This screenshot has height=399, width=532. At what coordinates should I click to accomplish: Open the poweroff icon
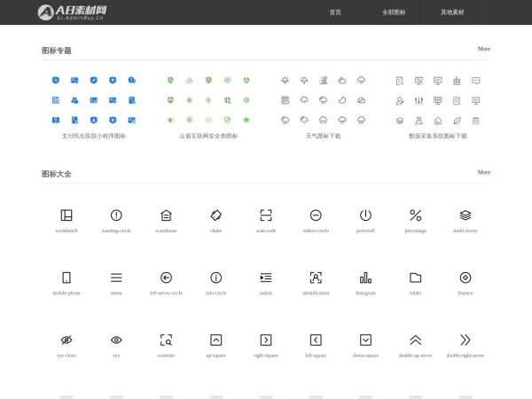pos(365,215)
